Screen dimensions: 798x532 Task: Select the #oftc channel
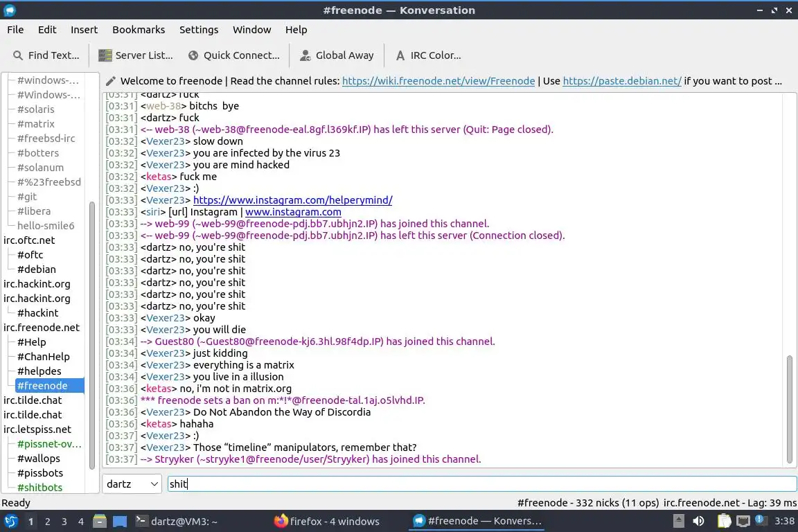click(x=30, y=254)
